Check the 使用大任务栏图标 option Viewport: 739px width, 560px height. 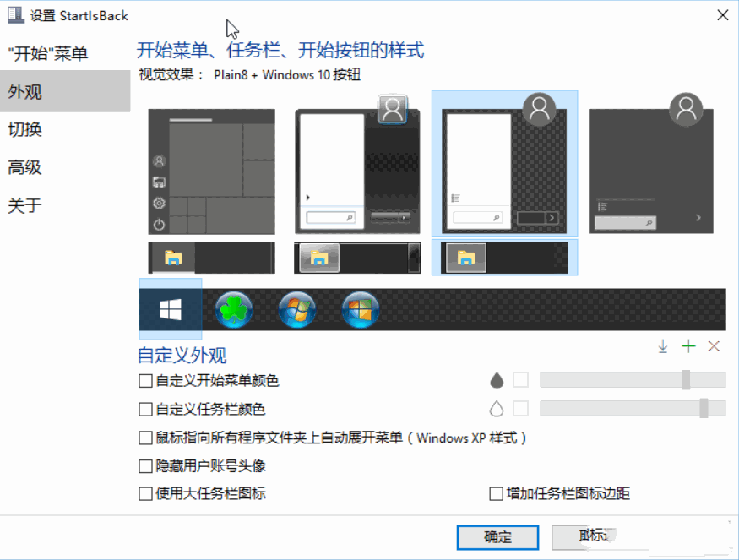145,494
